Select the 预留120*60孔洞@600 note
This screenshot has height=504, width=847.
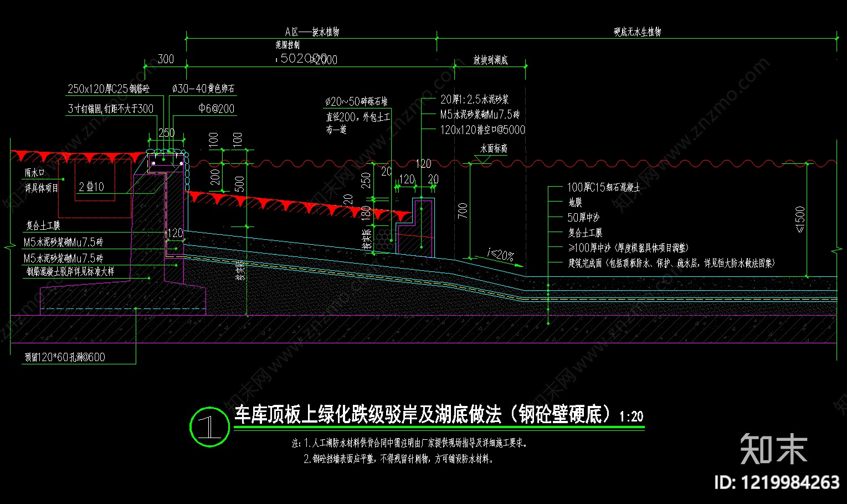(65, 357)
